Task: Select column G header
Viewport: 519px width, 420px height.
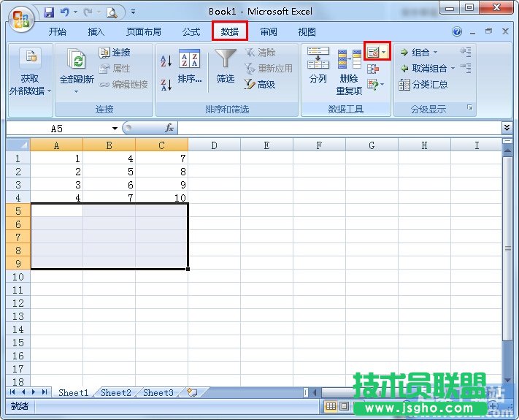Action: [x=372, y=145]
